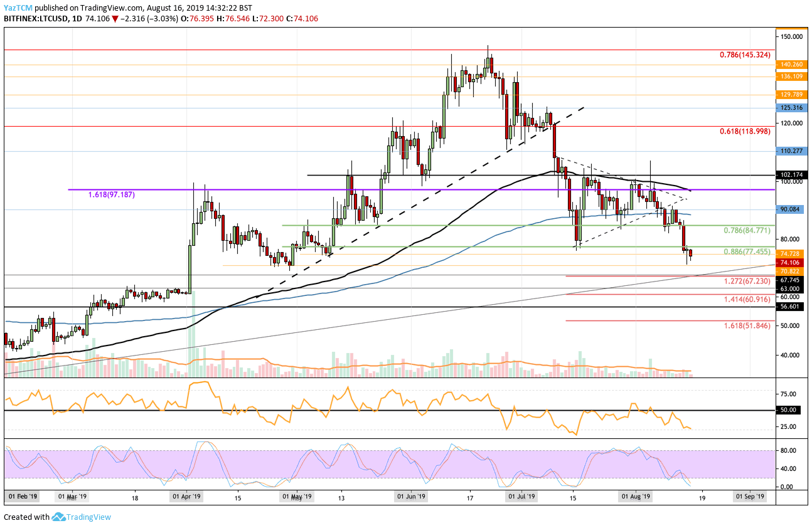Select the 0.786(84.771) retracement label
The image size is (812, 528).
[748, 231]
